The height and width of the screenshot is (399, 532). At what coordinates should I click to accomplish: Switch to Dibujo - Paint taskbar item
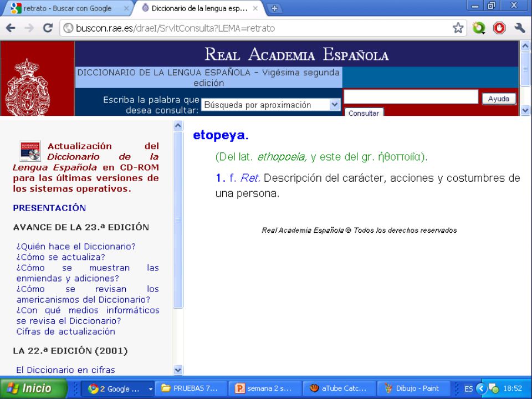[413, 388]
